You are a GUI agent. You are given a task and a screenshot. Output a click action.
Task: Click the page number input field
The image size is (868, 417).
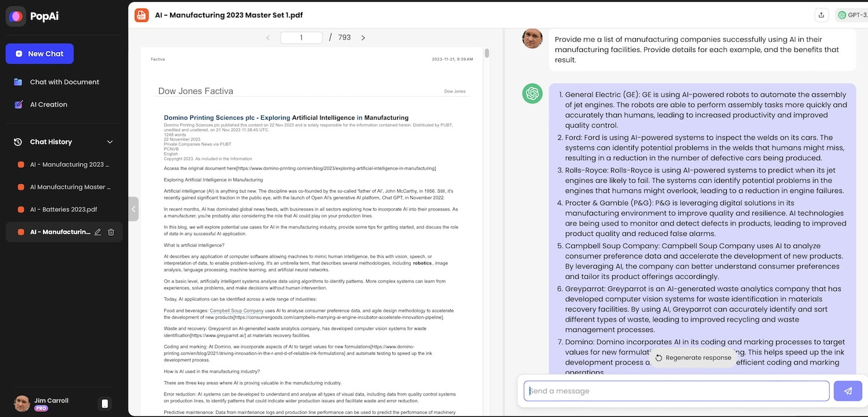(301, 38)
